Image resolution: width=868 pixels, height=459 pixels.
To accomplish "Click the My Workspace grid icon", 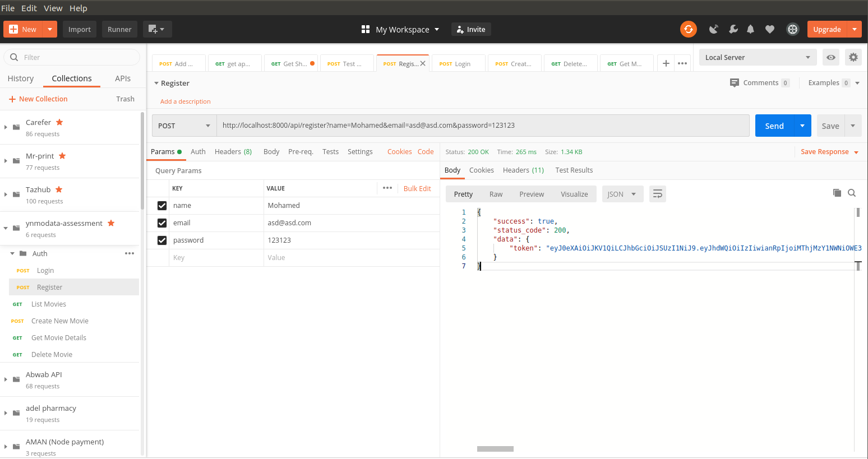I will pos(366,29).
